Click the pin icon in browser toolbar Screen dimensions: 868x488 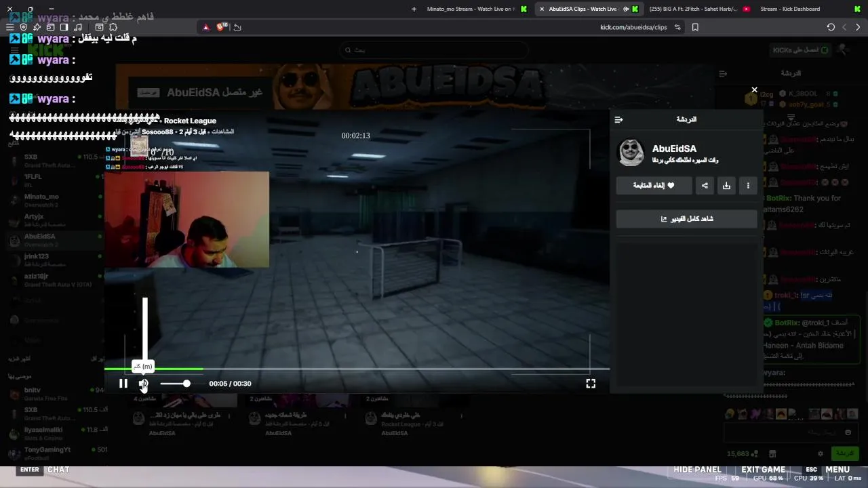pyautogui.click(x=37, y=27)
